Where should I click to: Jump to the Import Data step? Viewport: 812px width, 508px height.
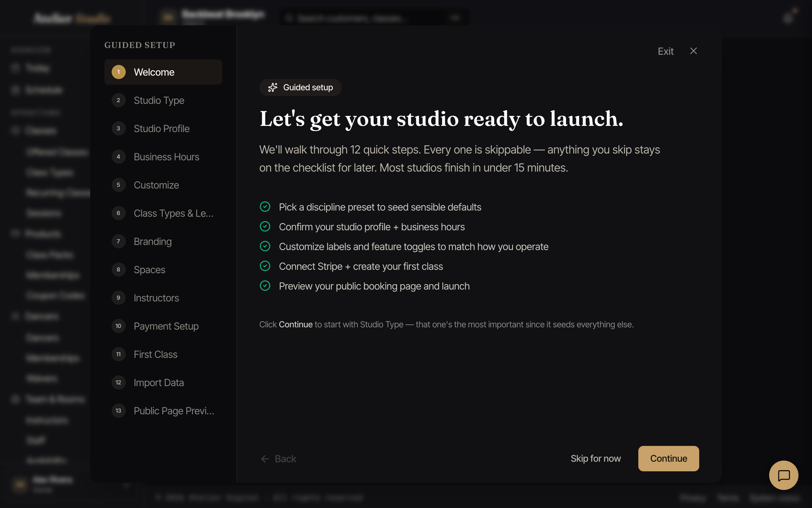click(163, 382)
